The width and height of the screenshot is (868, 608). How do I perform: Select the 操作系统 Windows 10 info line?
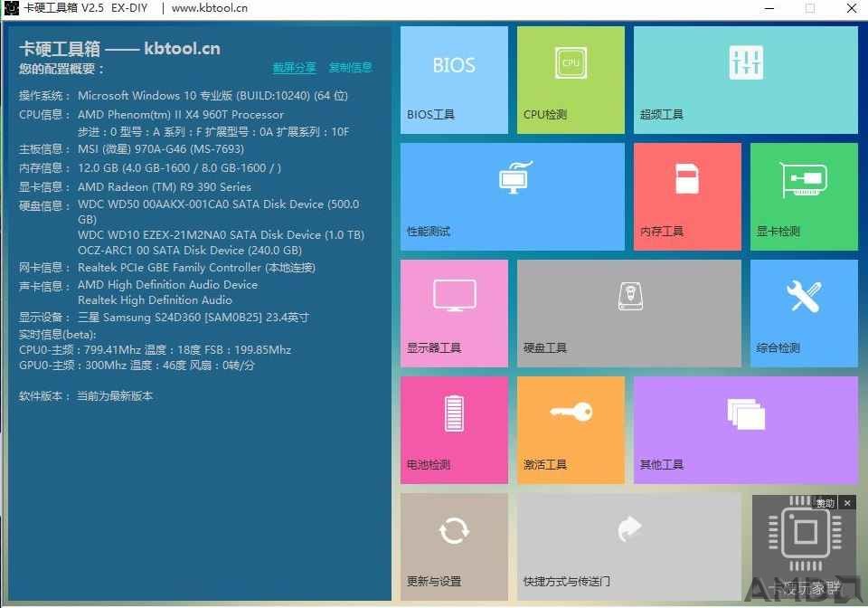click(184, 96)
